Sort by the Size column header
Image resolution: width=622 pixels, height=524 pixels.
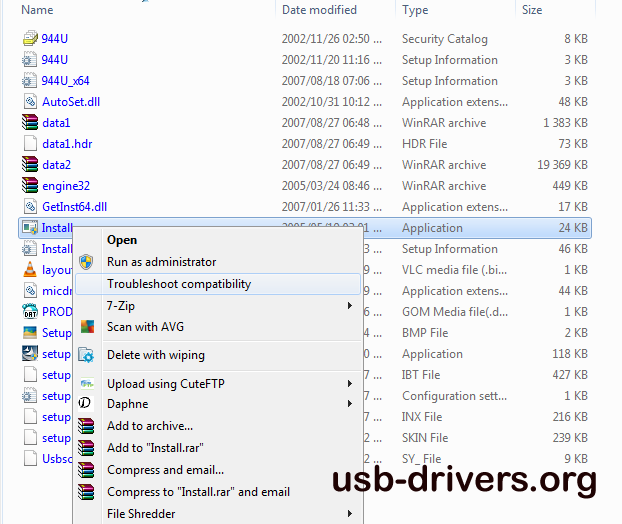[x=532, y=10]
